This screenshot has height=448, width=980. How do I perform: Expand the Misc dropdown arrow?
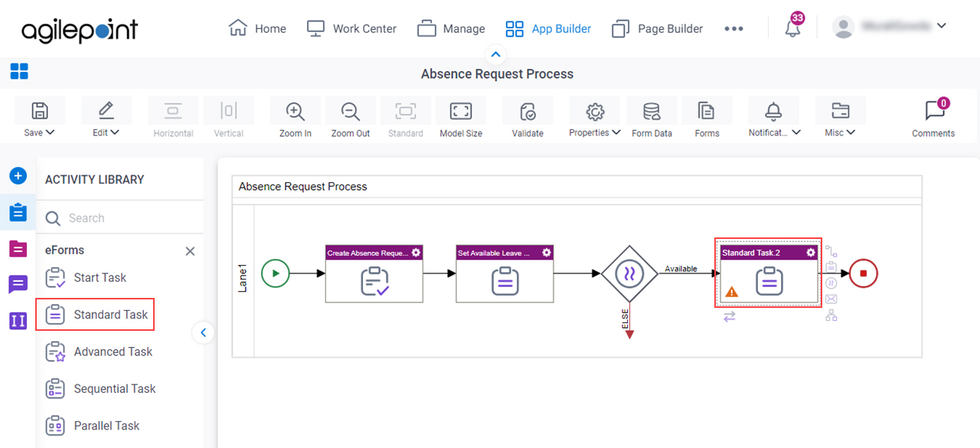(x=851, y=132)
